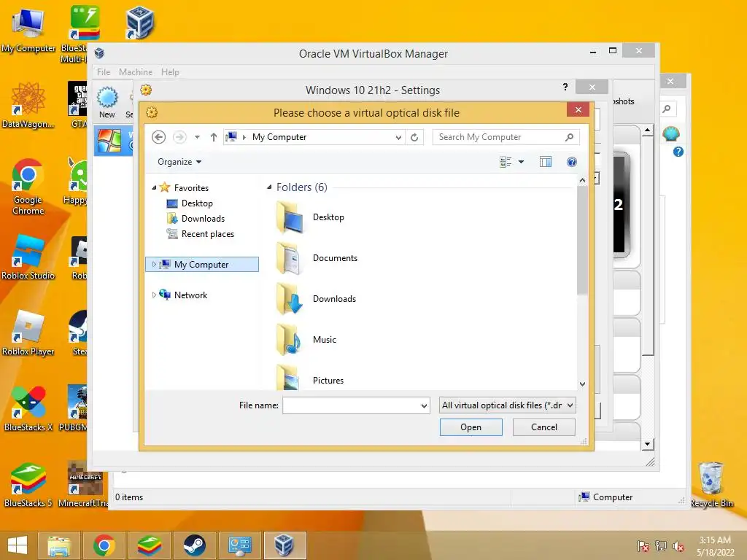Open File name combo dropdown

pos(424,405)
